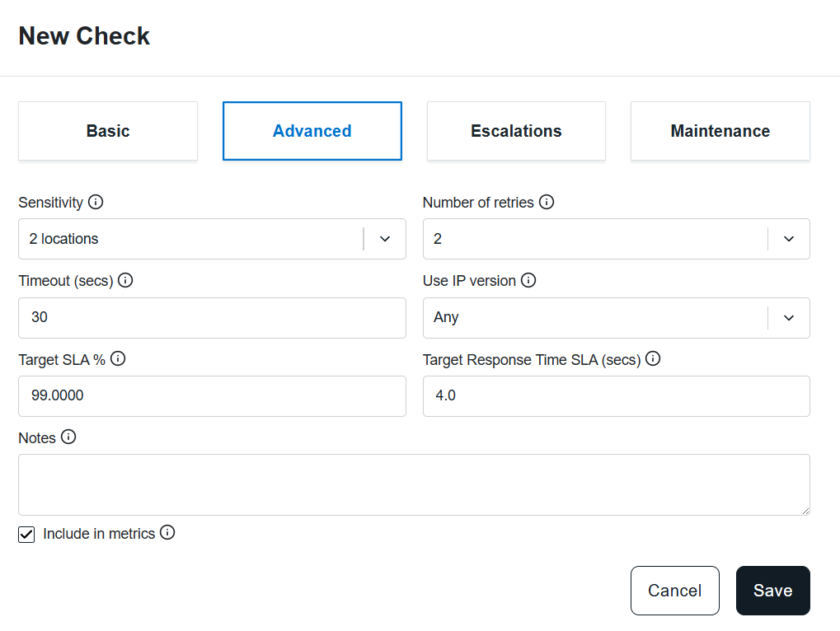
Task: Click into the Notes text area
Action: point(414,485)
